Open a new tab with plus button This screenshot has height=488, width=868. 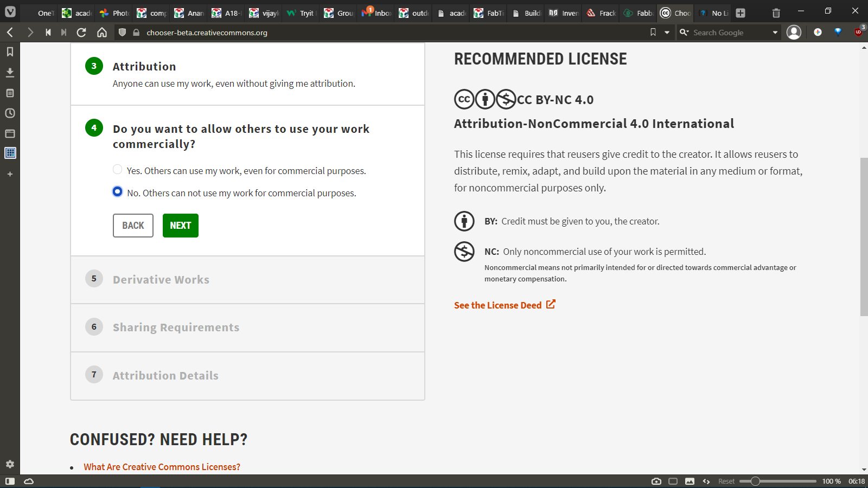pos(741,13)
